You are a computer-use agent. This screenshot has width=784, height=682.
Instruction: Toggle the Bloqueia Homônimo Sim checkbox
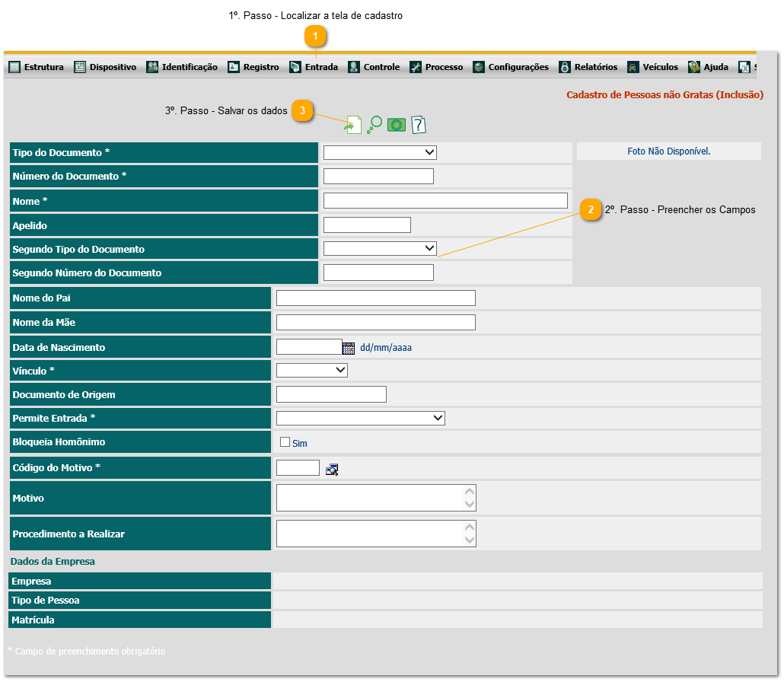[285, 442]
